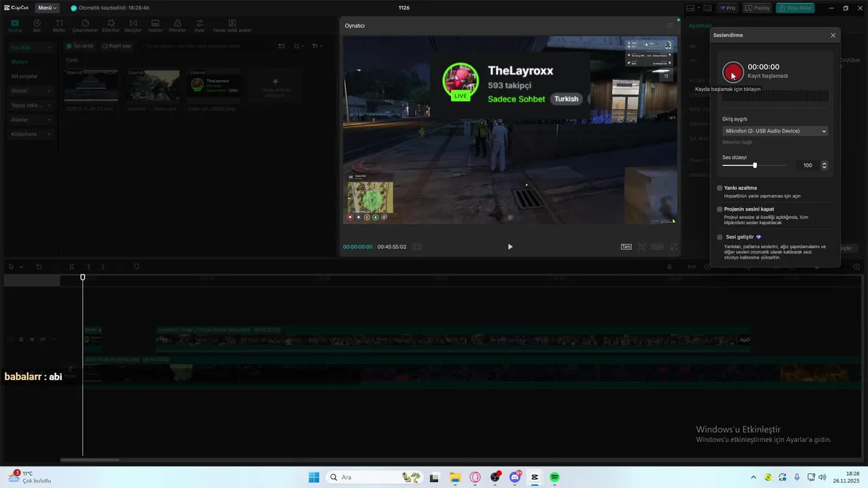Screen dimensions: 868x488
Task: Click the timeline marker shield icon
Action: pos(136,266)
